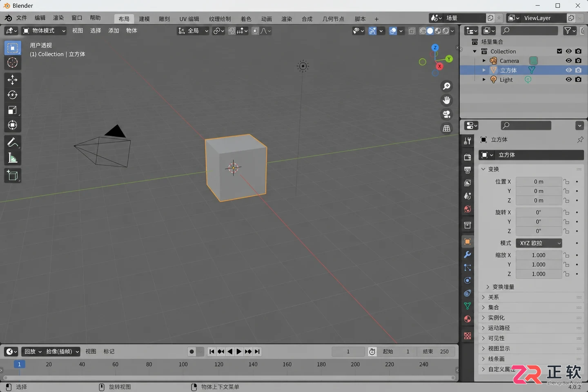Open the Tool properties tab
This screenshot has height=392, width=588.
[x=468, y=141]
